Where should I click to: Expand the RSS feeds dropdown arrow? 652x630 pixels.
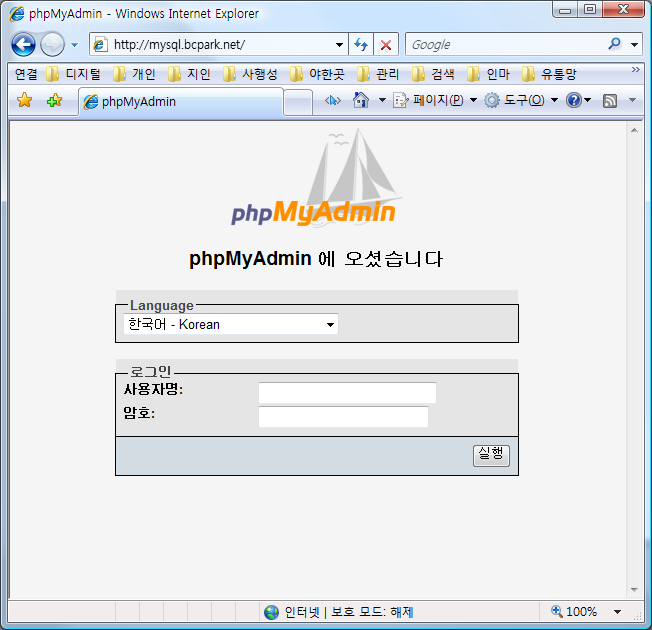[632, 100]
